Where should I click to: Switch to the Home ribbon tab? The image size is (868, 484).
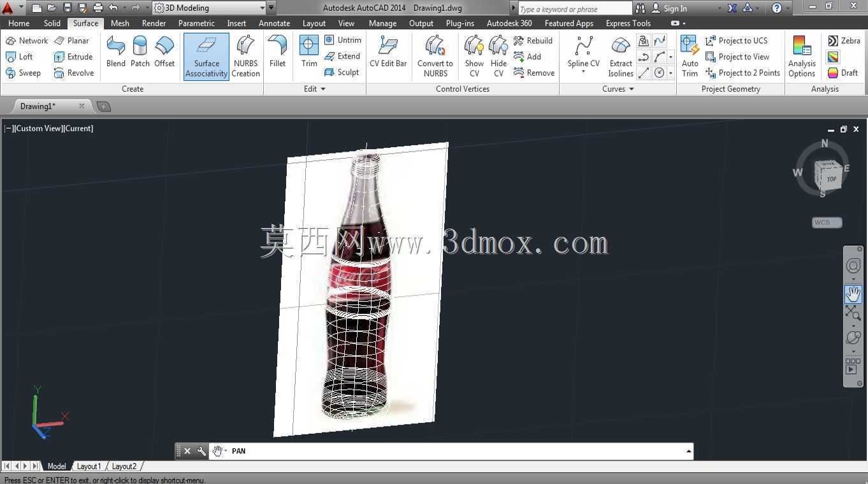pyautogui.click(x=18, y=23)
